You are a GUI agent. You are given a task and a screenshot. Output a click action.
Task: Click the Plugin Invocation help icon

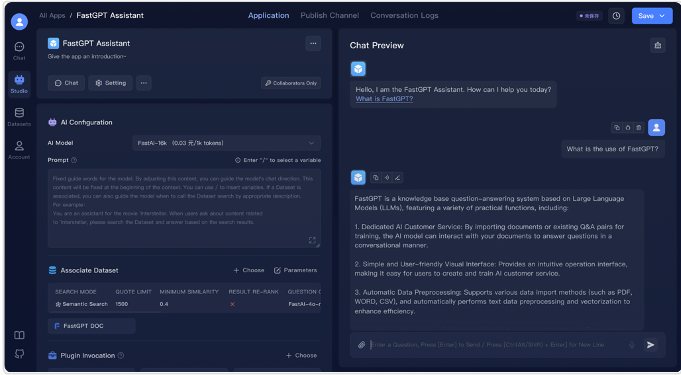121,355
